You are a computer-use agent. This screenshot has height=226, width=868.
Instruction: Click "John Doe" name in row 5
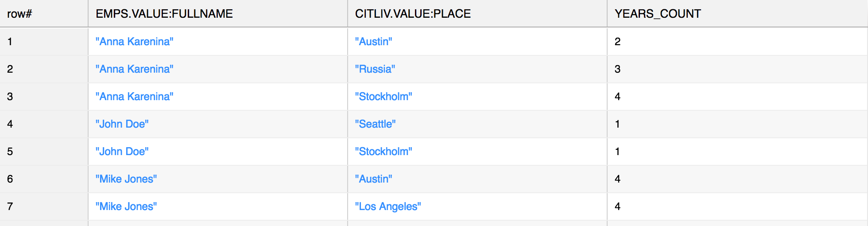(122, 152)
